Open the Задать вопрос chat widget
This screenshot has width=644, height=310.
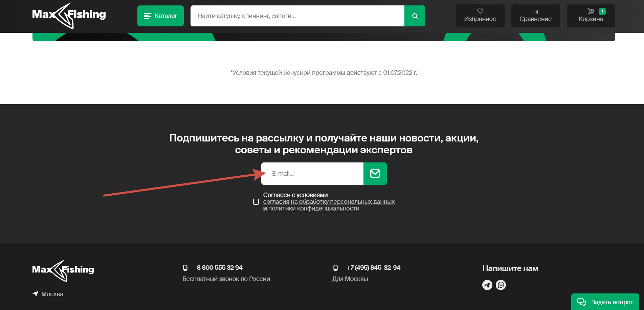pos(605,302)
